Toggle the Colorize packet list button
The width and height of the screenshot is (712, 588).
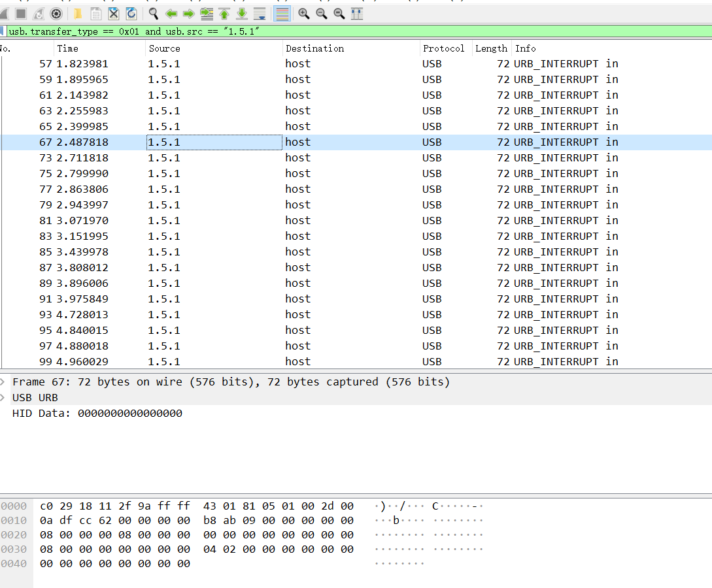pyautogui.click(x=282, y=13)
